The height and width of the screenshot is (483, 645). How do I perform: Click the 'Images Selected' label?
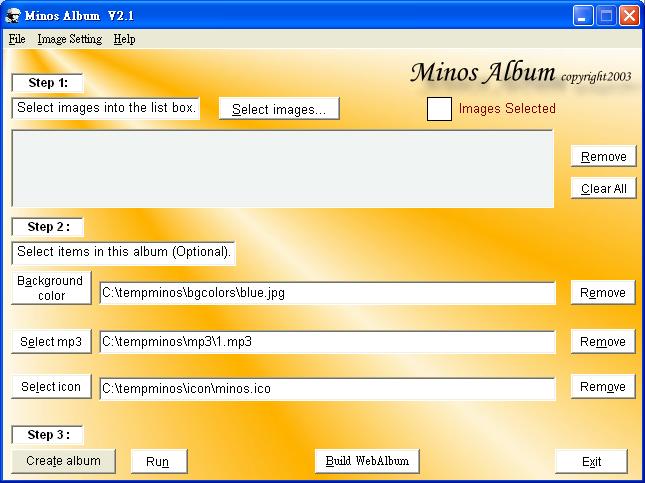click(507, 109)
